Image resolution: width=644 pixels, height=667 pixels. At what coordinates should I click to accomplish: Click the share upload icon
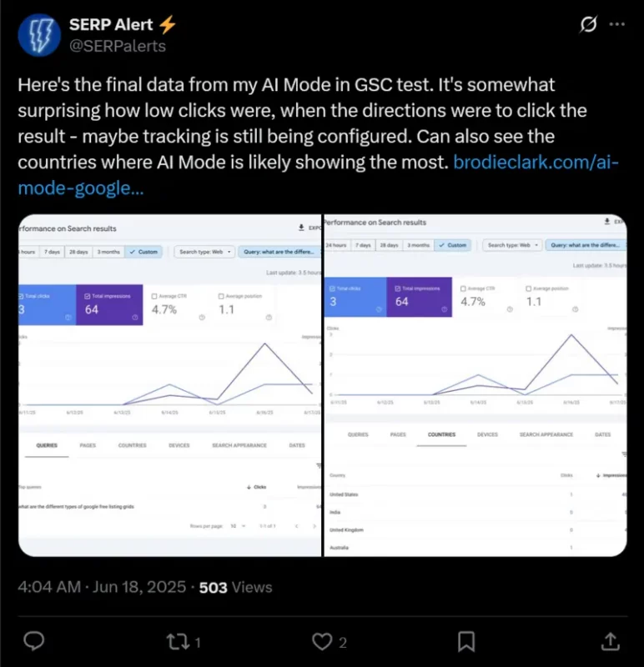point(610,641)
